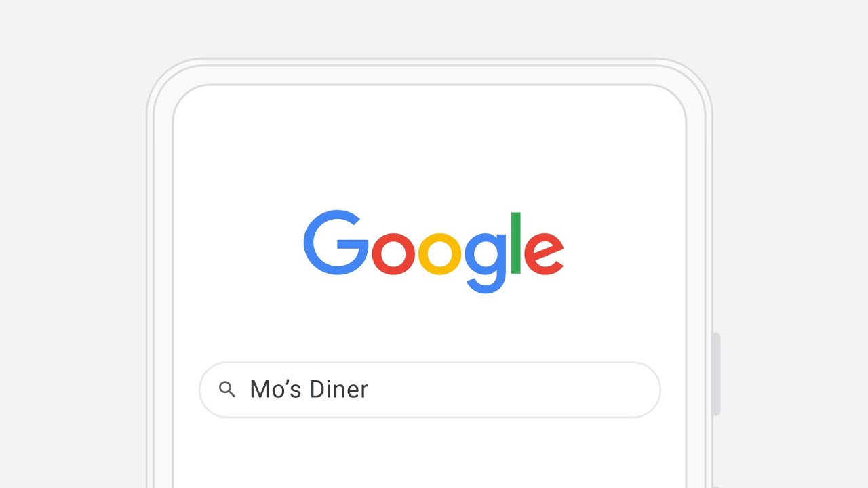Viewport: 868px width, 488px height.
Task: Click the yellow o in Google logo
Action: [439, 253]
